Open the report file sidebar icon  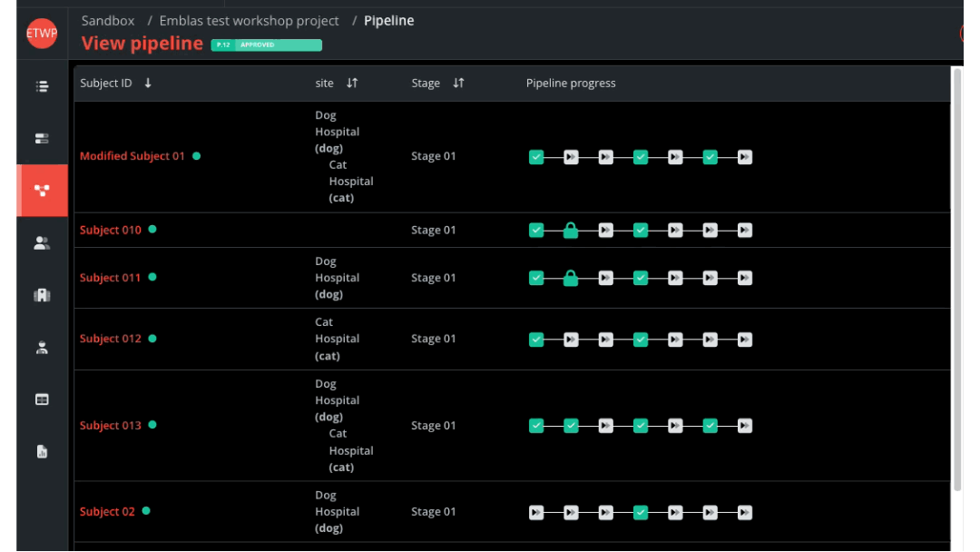42,451
